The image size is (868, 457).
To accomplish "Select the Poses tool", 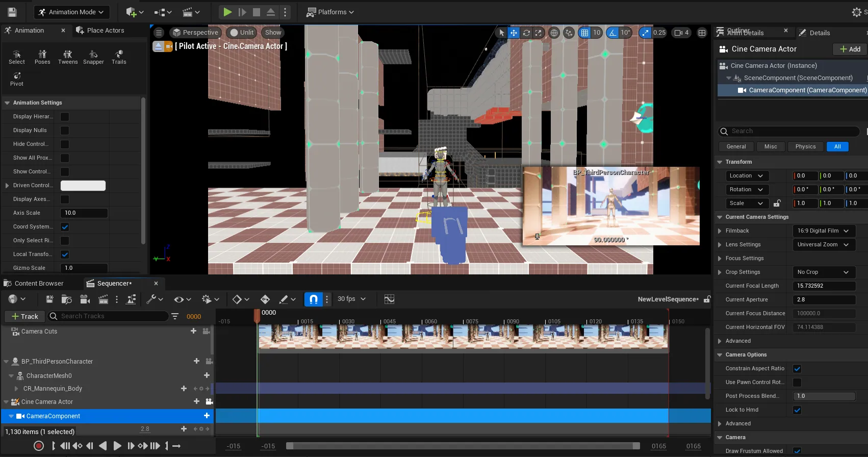I will (x=42, y=57).
